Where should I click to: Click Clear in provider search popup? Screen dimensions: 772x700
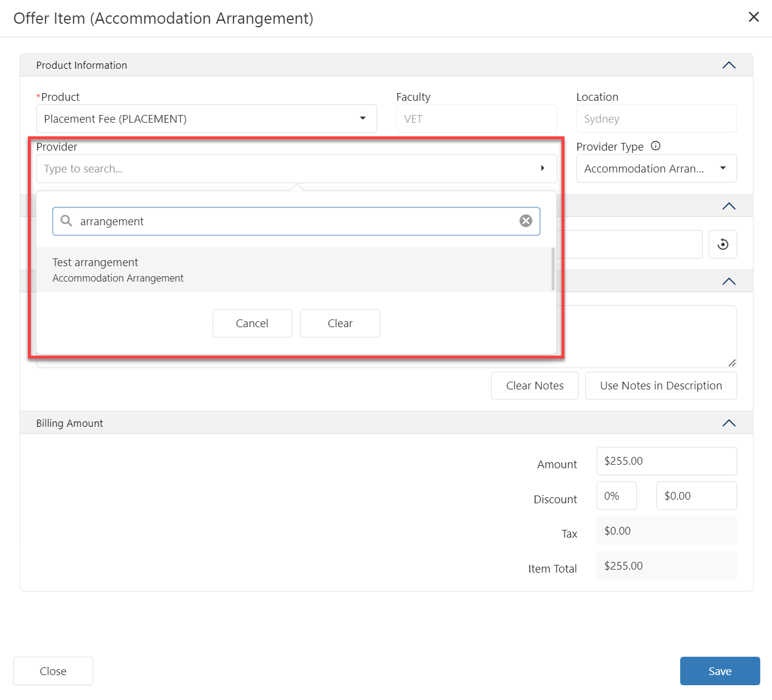coord(340,323)
